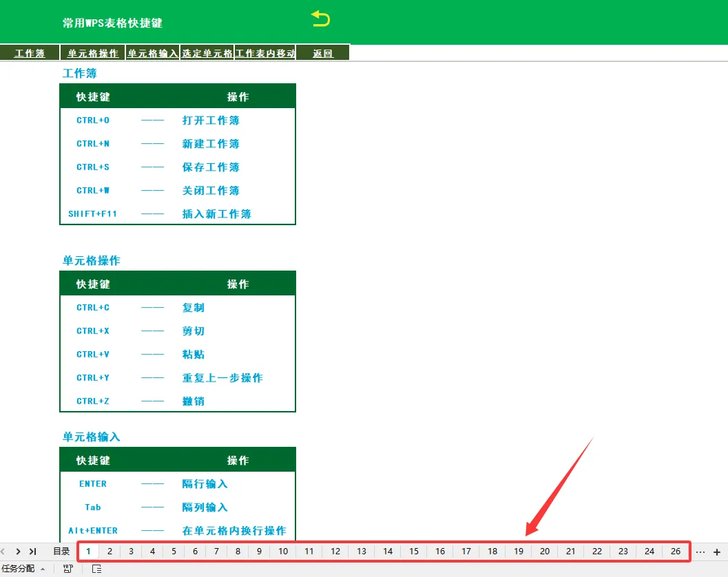Switch to sheet tab 11
This screenshot has height=577, width=728.
click(x=309, y=552)
